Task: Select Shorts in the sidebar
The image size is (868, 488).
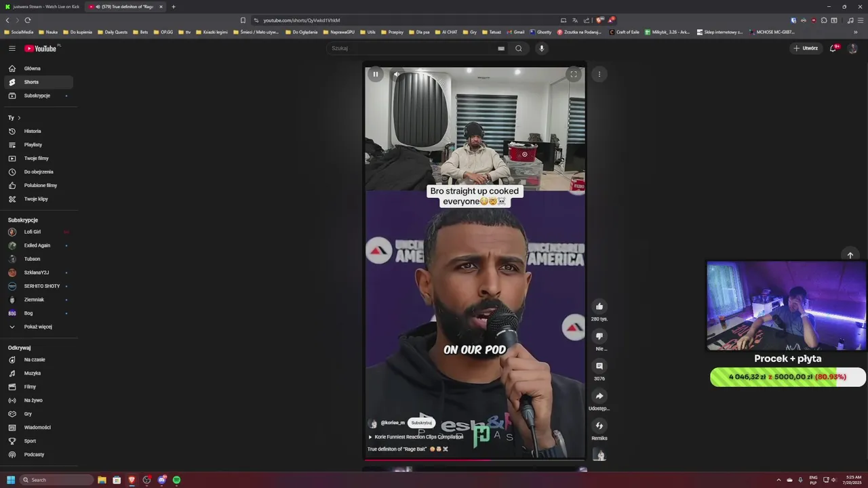Action: 39,82
